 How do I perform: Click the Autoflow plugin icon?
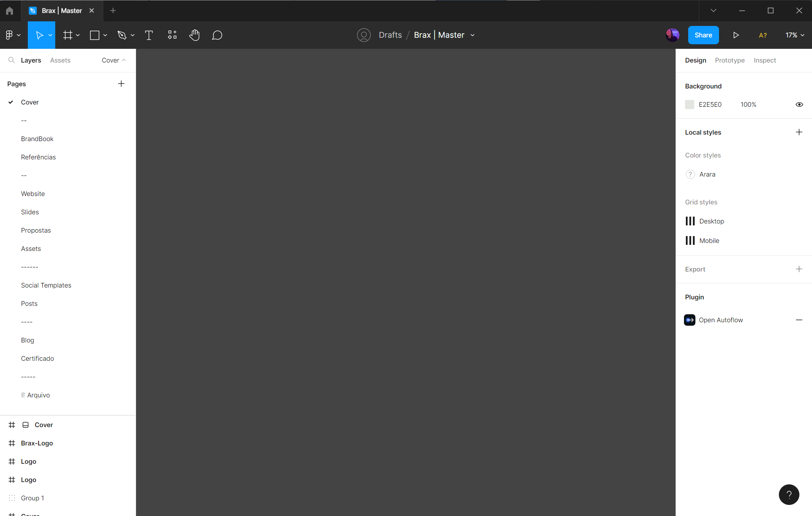[x=690, y=320]
